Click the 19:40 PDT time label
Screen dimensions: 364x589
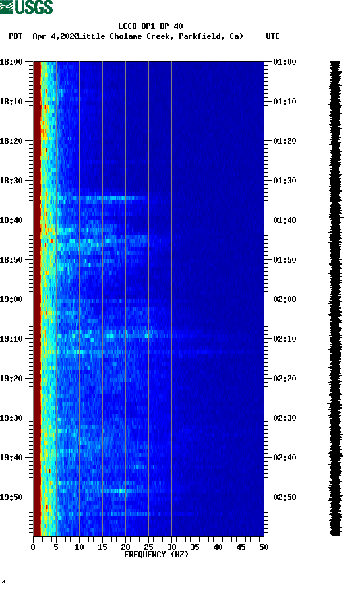[11, 458]
